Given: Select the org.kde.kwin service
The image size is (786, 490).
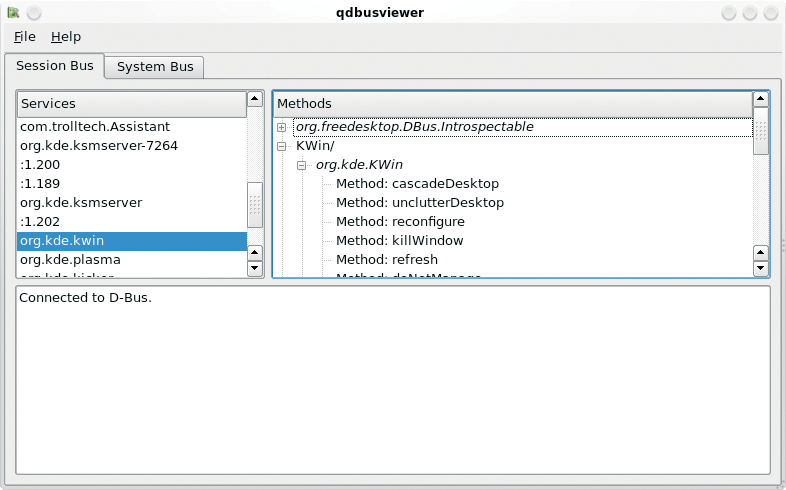Looking at the screenshot, I should (x=132, y=241).
